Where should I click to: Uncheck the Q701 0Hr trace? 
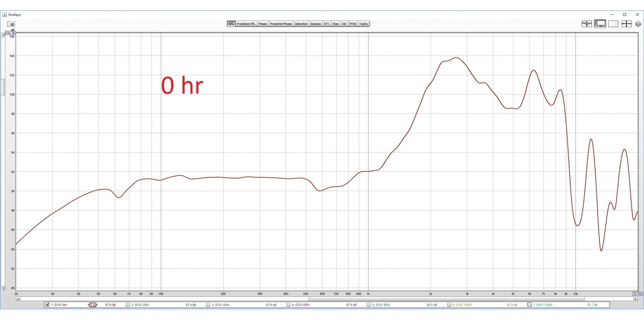(47, 305)
